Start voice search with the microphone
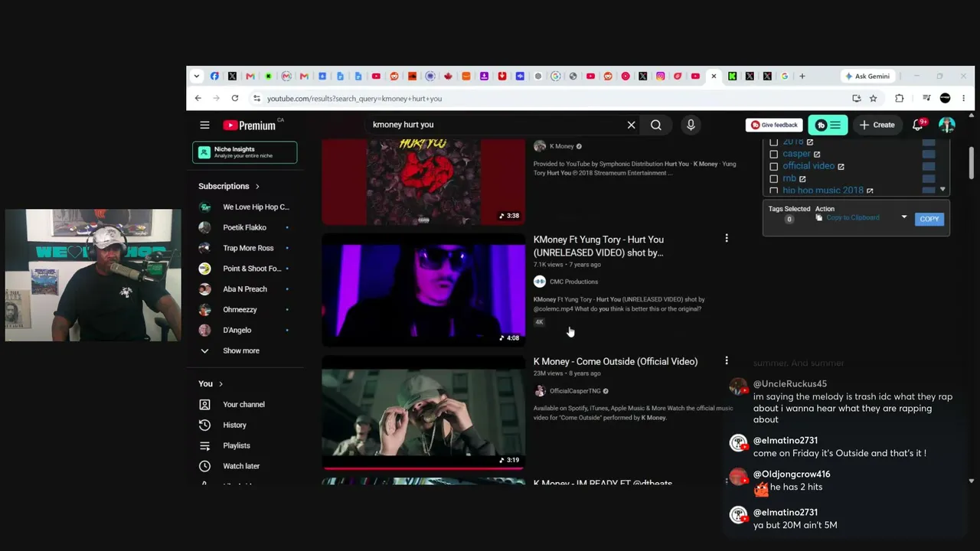The width and height of the screenshot is (980, 551). tap(691, 125)
